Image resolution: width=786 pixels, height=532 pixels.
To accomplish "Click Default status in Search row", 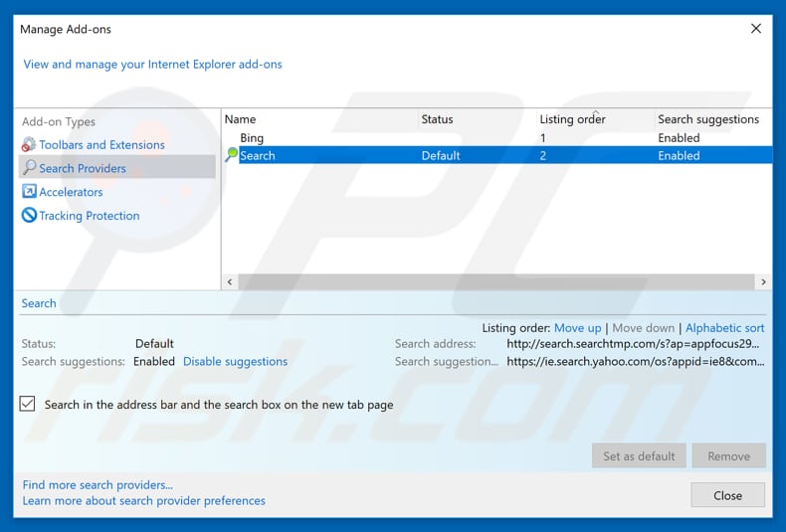I will [x=441, y=155].
